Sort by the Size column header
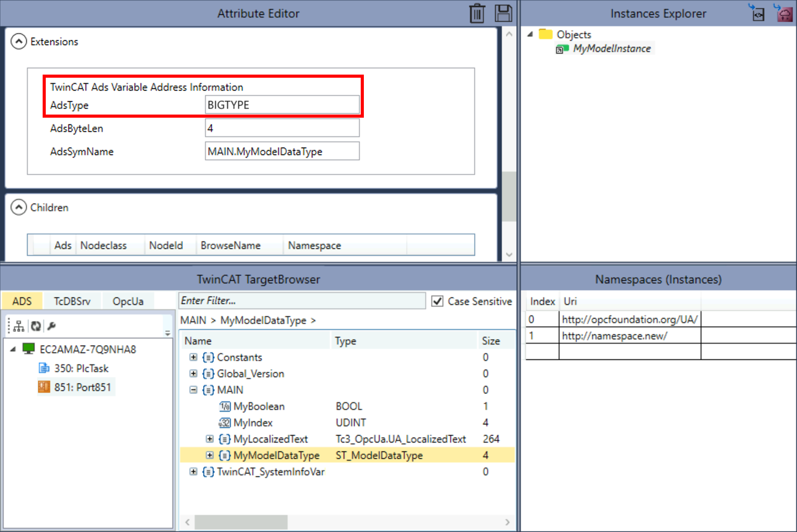 pyautogui.click(x=496, y=341)
